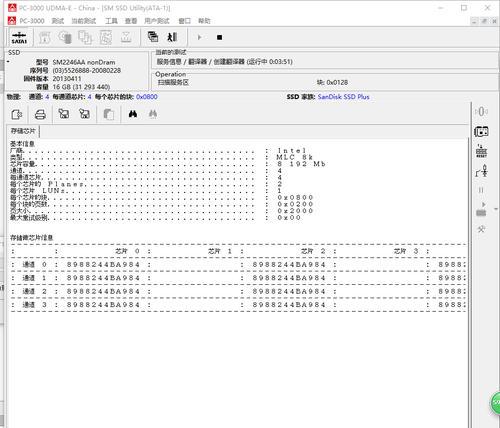Open the 用户测试 menu
Image resolution: width=500 pixels, height=428 pixels.
tap(157, 21)
